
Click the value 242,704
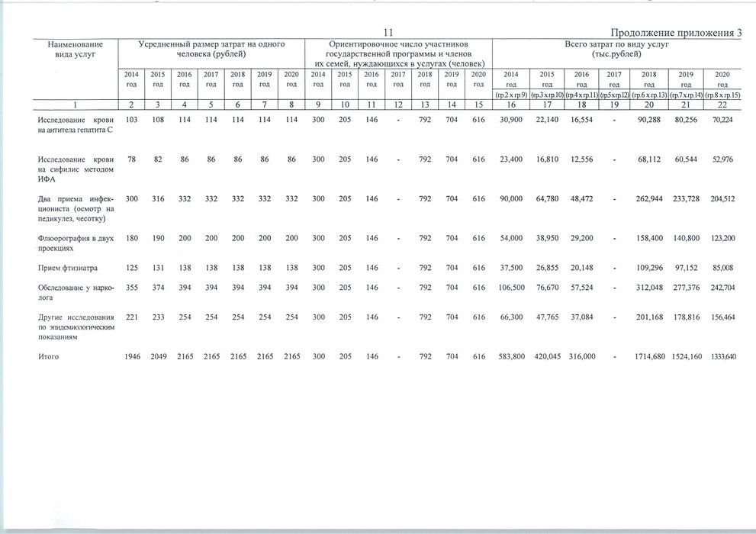722,288
